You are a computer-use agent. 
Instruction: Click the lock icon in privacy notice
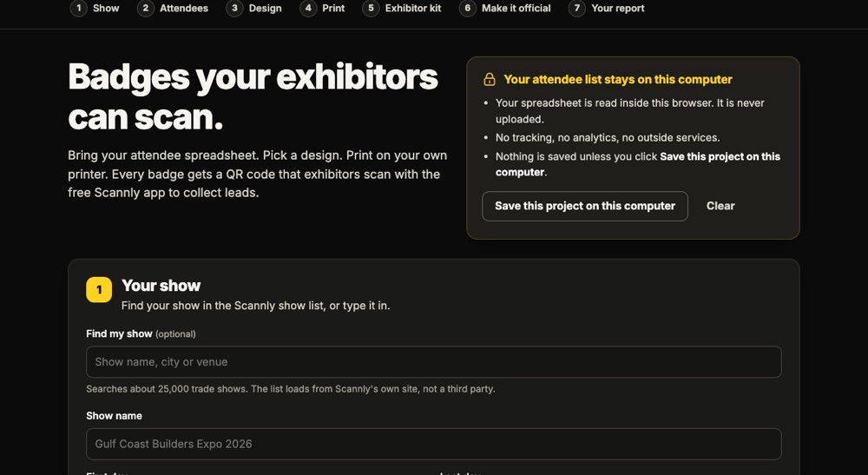490,79
